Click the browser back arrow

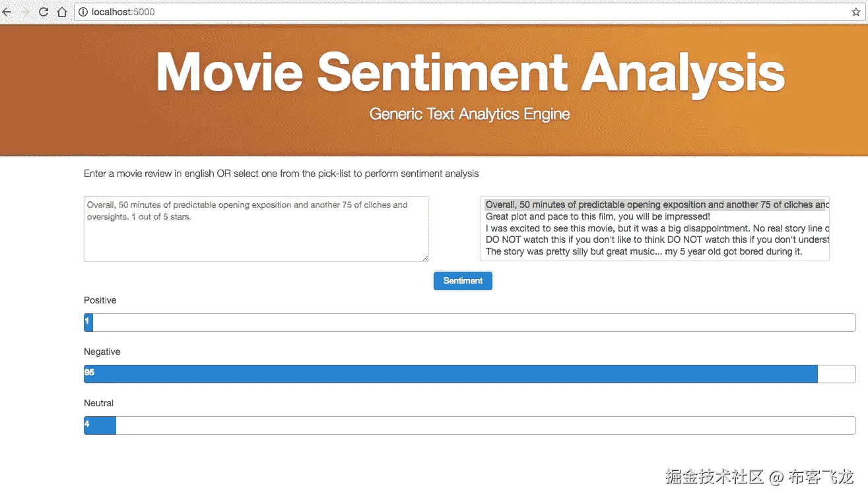(x=7, y=12)
